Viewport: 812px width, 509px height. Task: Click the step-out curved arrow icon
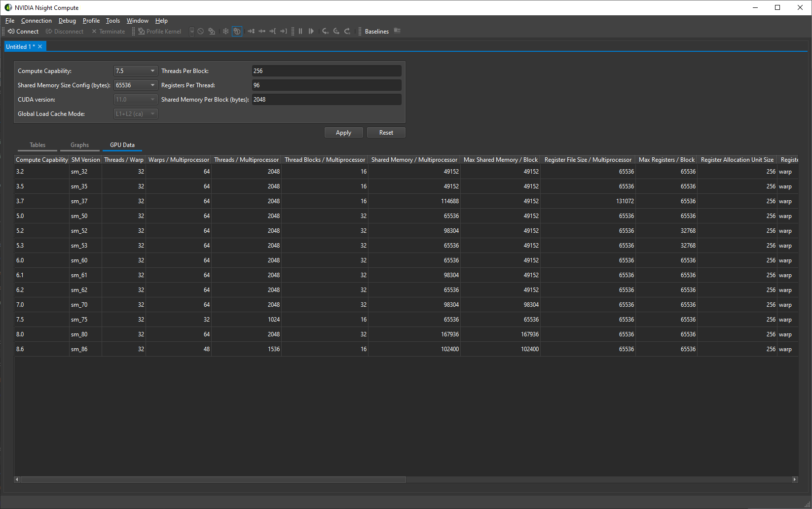click(x=347, y=31)
